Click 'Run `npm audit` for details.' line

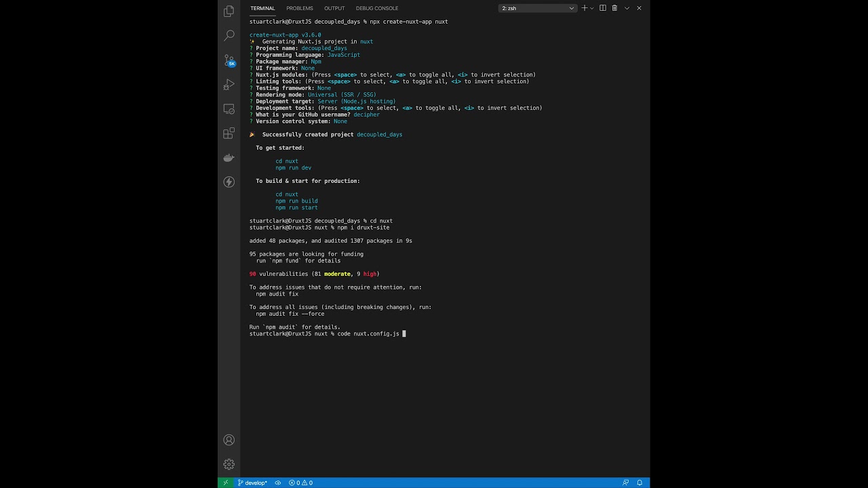[x=295, y=327]
